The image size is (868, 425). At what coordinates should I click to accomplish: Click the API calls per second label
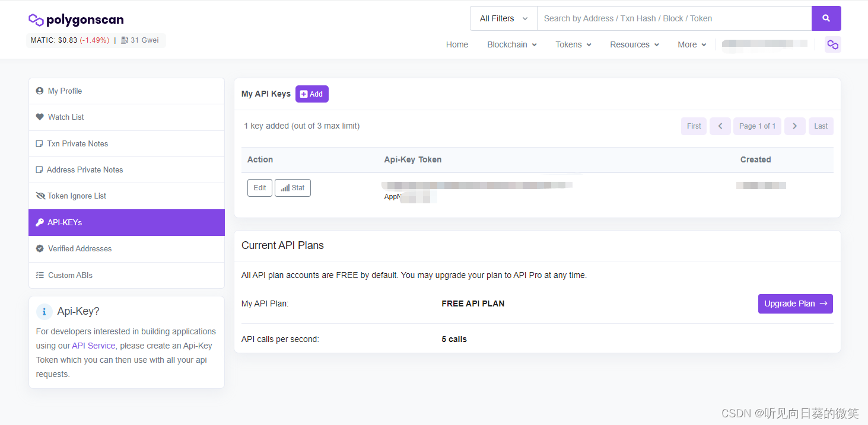280,339
